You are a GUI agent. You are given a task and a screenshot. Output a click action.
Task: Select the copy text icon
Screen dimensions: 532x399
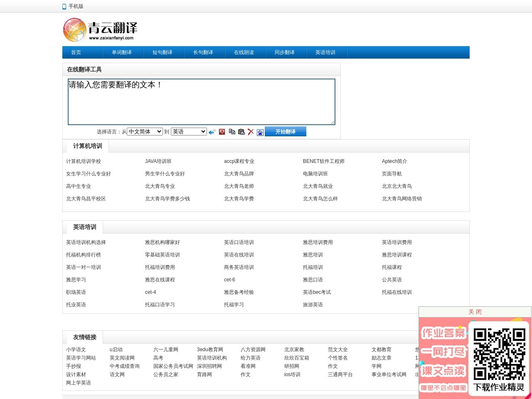[x=232, y=131]
